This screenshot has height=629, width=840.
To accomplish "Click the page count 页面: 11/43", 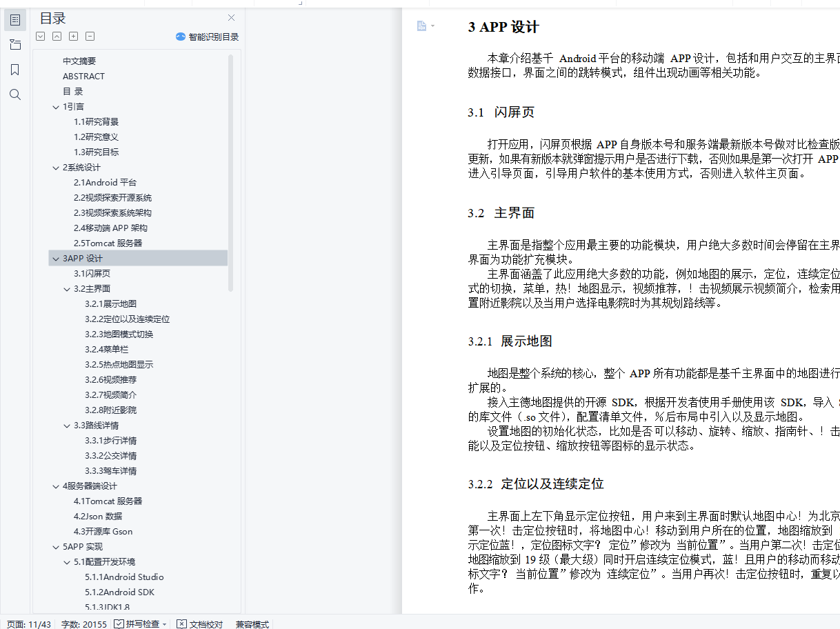I will click(x=29, y=623).
